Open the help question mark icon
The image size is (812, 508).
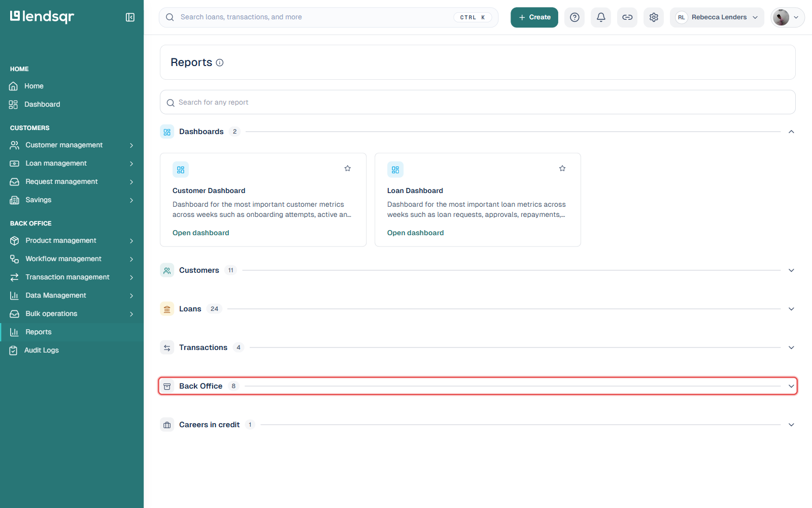tap(574, 17)
